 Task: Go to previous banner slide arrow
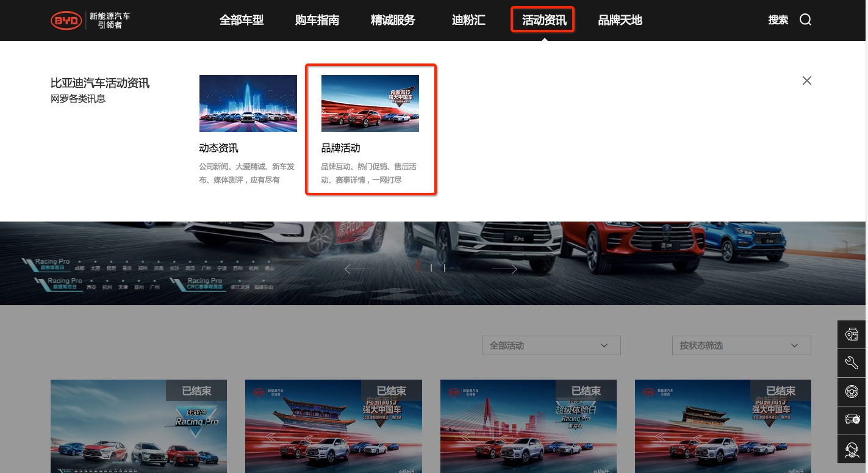coord(357,269)
